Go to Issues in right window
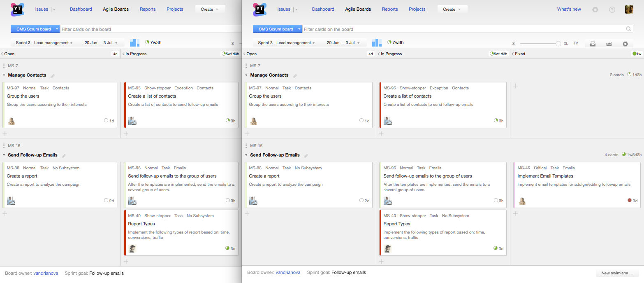The image size is (644, 283). (x=284, y=9)
